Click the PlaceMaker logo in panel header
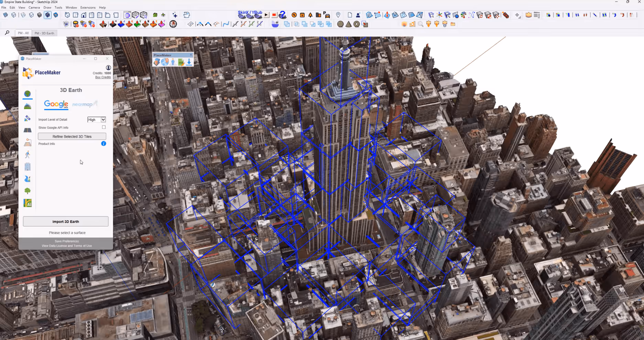This screenshot has height=340, width=644. (42, 72)
